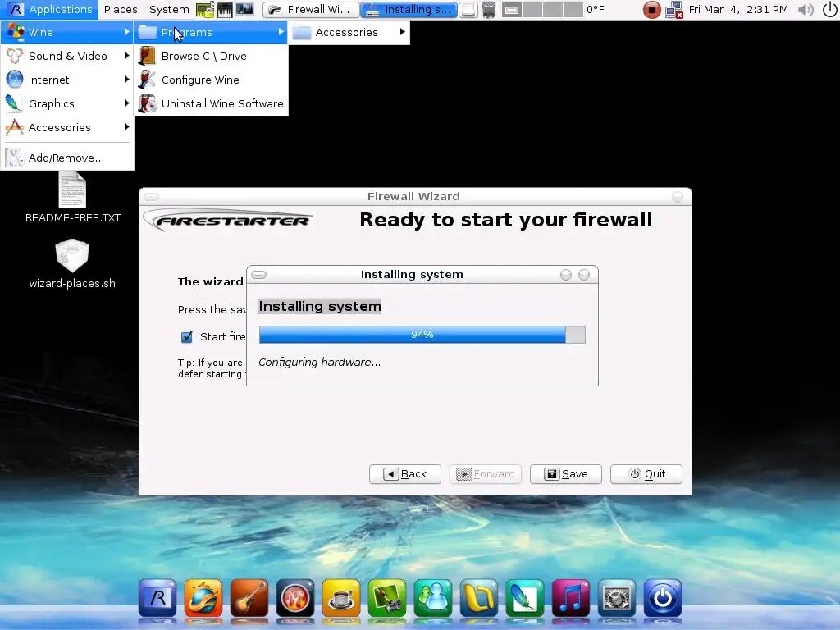The width and height of the screenshot is (840, 630).
Task: Open the R logo dock icon
Action: pos(157,597)
